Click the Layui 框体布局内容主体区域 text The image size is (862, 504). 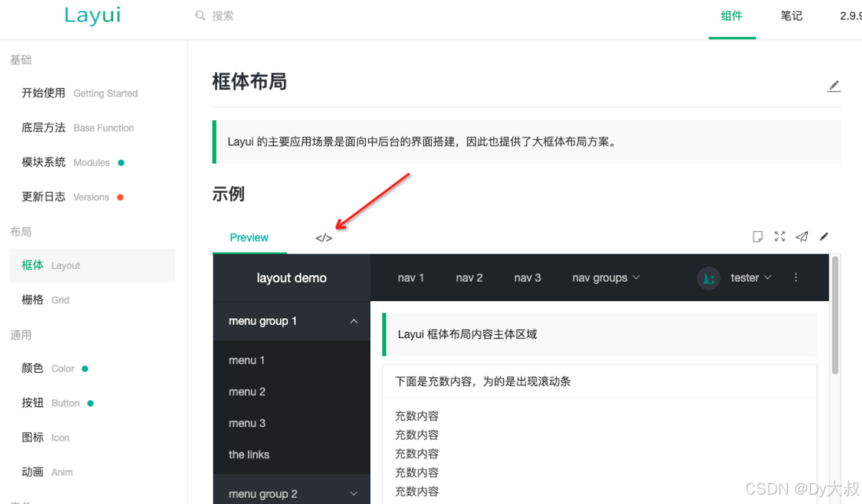[x=467, y=334]
